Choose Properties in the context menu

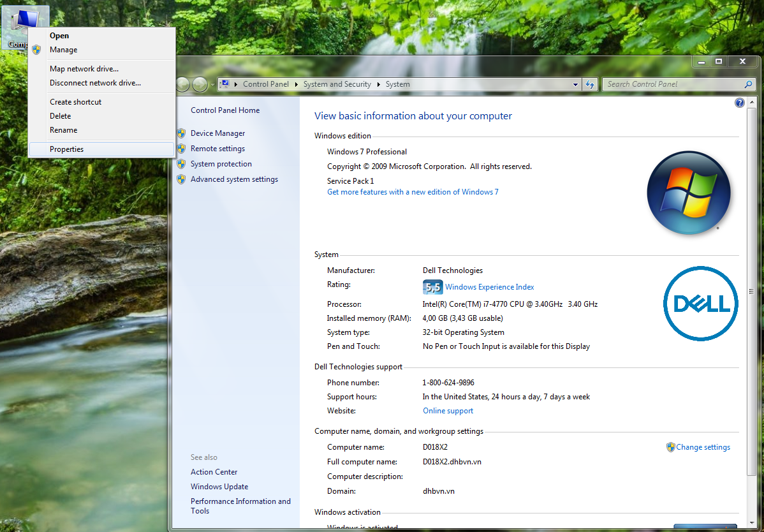pyautogui.click(x=101, y=149)
